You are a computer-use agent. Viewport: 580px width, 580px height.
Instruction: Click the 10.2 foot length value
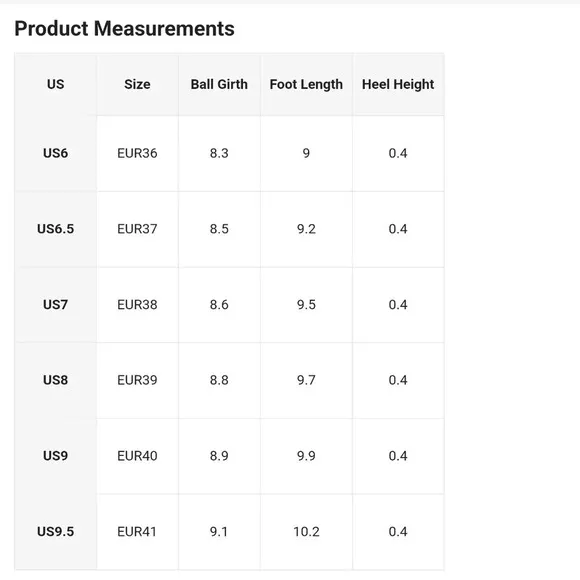(x=306, y=532)
